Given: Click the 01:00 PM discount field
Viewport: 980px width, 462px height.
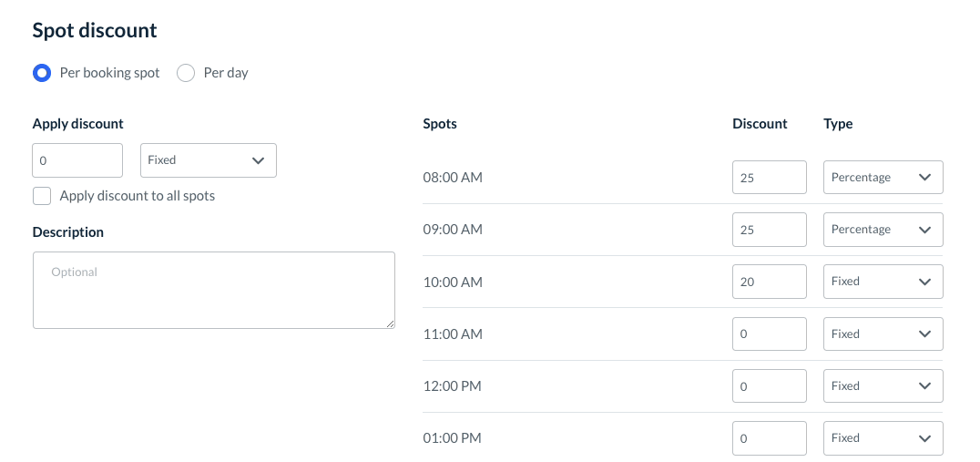Looking at the screenshot, I should [769, 438].
